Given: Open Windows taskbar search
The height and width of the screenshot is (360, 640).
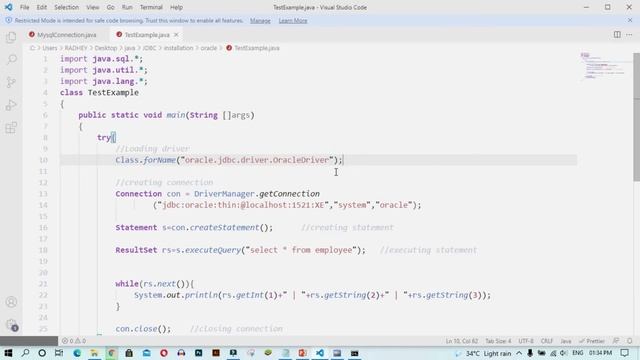Looking at the screenshot, I should pos(25,353).
